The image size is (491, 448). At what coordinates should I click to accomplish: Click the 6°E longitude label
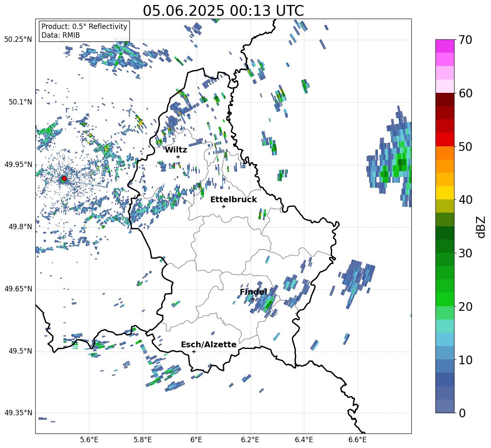[x=196, y=440]
